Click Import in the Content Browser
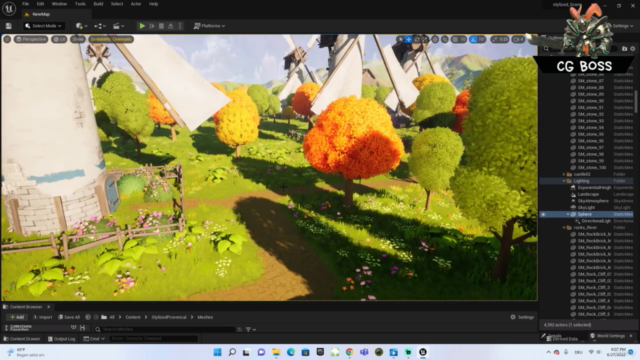 pyautogui.click(x=42, y=317)
